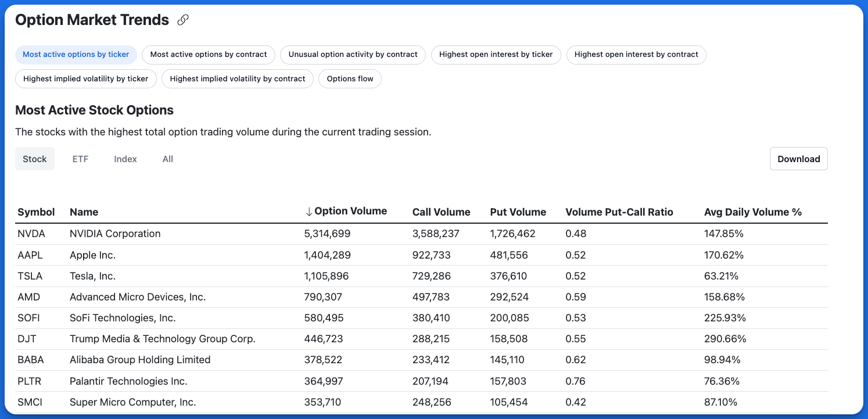Switch to Unusual option activity by contract
Screen dimensions: 868x419
[353, 55]
